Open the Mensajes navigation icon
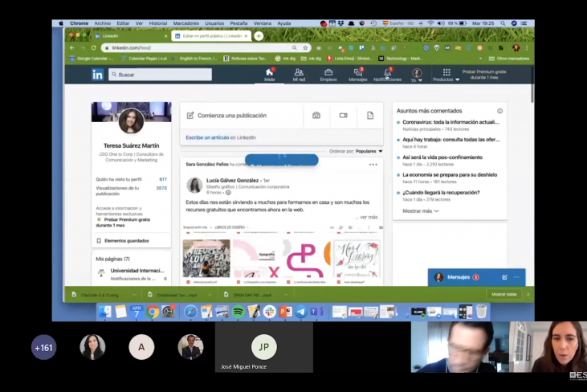Viewport: 587px width, 392px height. tap(358, 75)
